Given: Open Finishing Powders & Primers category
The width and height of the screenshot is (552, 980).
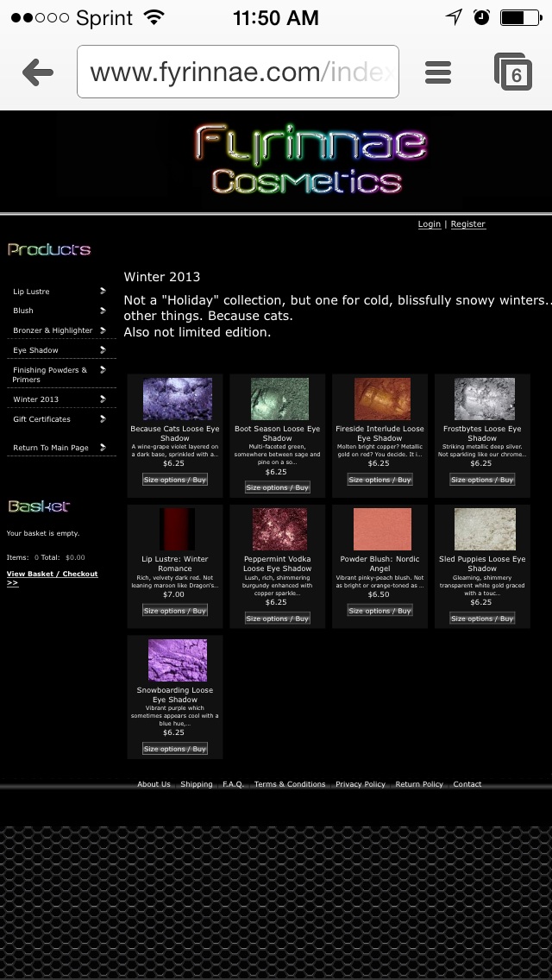Looking at the screenshot, I should click(x=50, y=374).
